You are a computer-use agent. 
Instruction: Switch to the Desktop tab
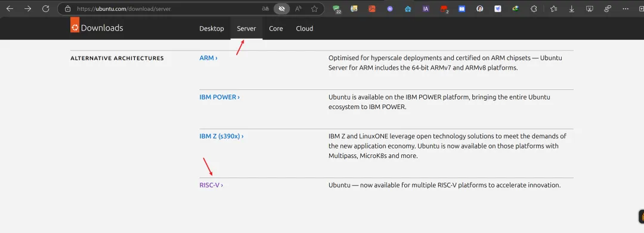(212, 28)
